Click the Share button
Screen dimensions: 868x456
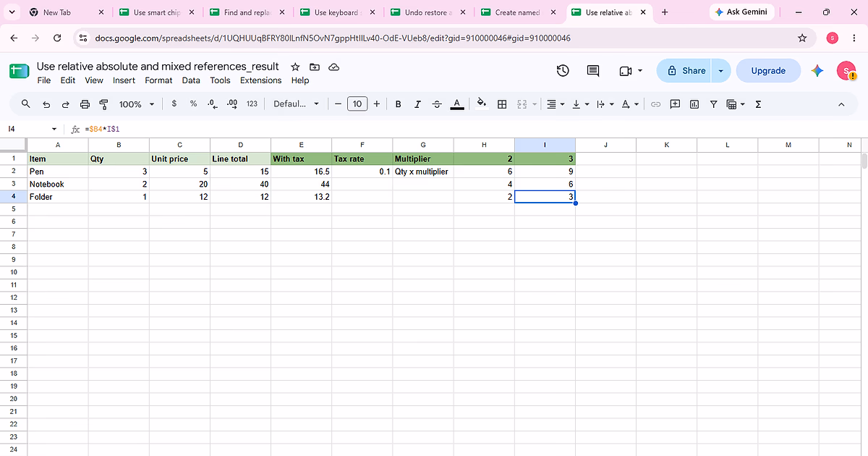tap(685, 70)
